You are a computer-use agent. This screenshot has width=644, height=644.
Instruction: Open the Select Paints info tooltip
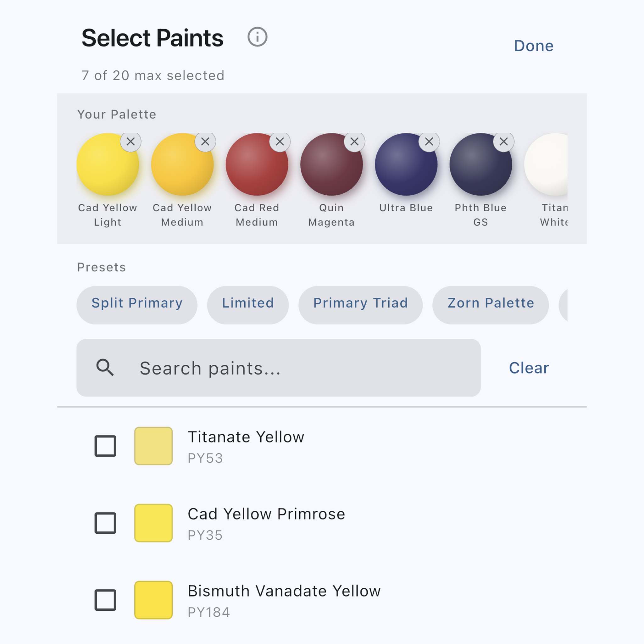257,37
